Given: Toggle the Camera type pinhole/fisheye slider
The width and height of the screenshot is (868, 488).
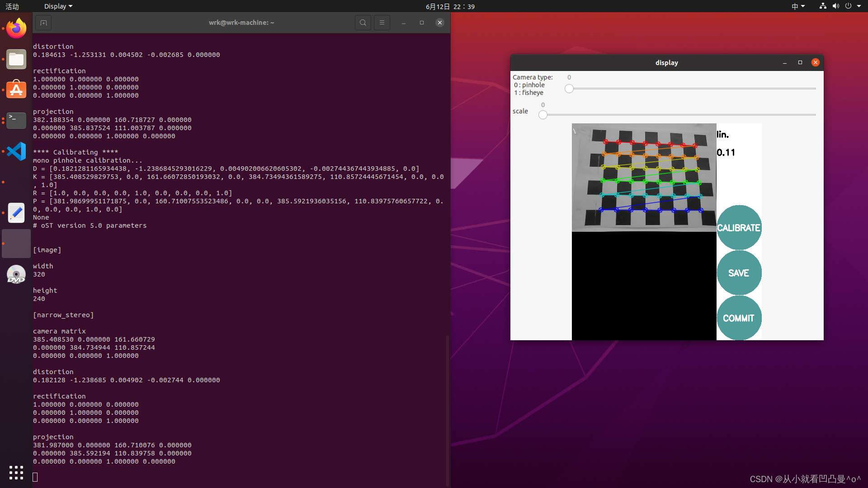Looking at the screenshot, I should (x=569, y=89).
